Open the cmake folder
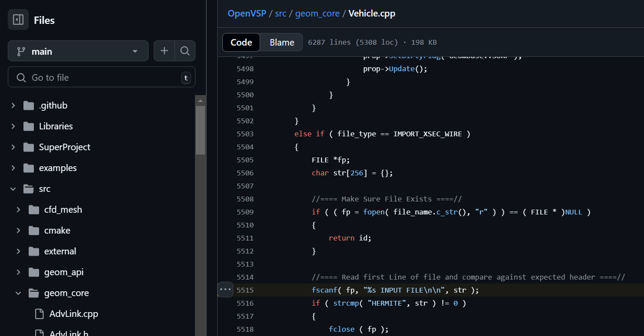644x336 pixels. coord(57,231)
